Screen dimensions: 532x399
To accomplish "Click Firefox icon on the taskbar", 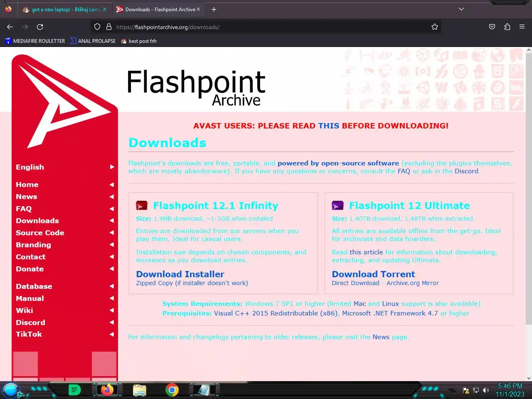I will (107, 390).
